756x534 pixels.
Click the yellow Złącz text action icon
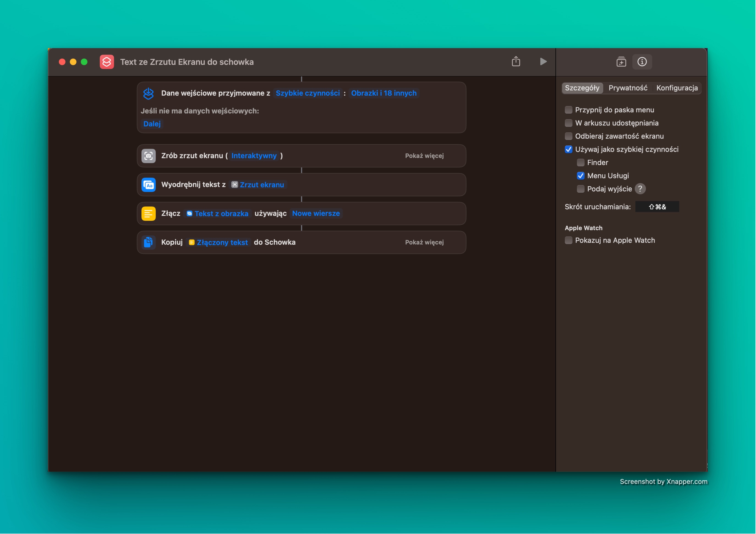pyautogui.click(x=149, y=213)
